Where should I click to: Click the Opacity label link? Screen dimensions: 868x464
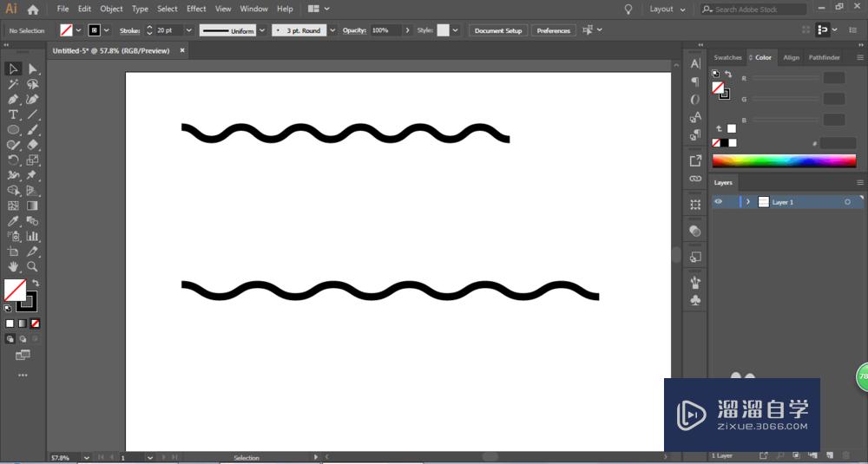(x=354, y=30)
